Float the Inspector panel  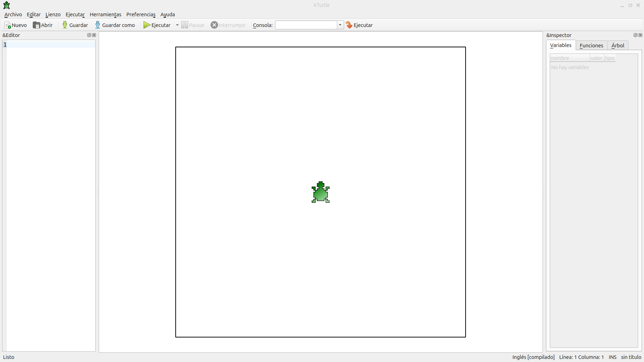(x=635, y=35)
